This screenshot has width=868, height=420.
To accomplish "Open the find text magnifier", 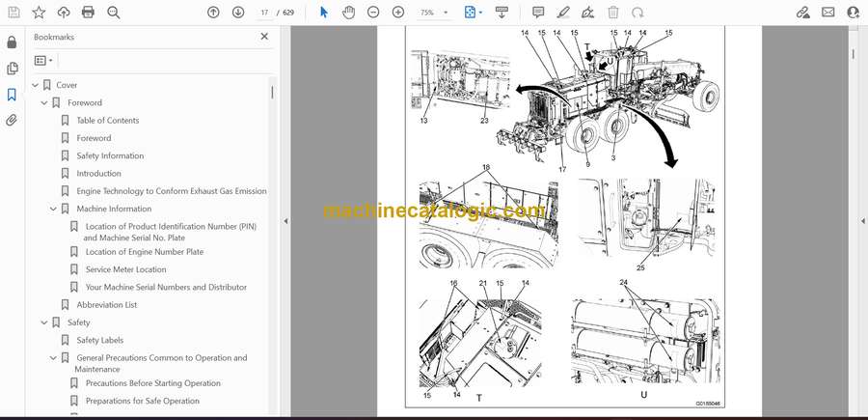I will pos(114,13).
